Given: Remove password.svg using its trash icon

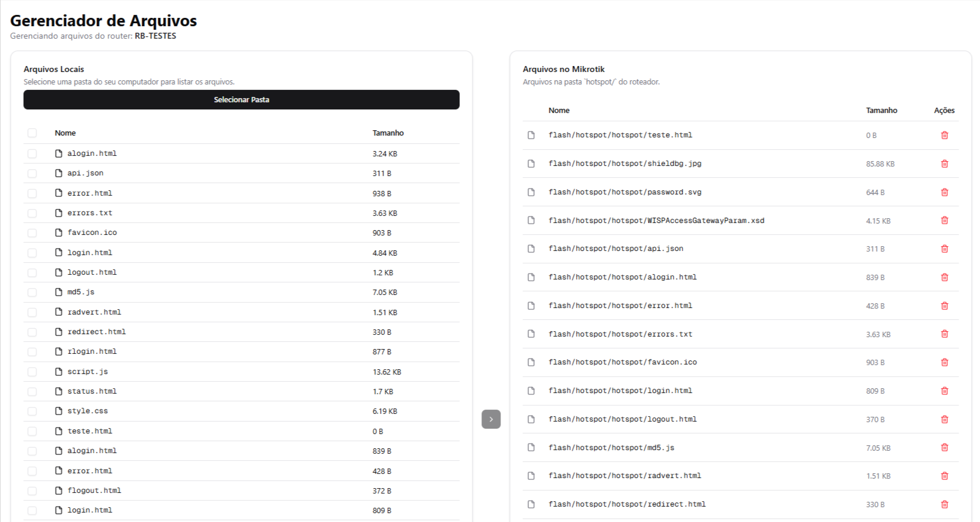Looking at the screenshot, I should [944, 192].
